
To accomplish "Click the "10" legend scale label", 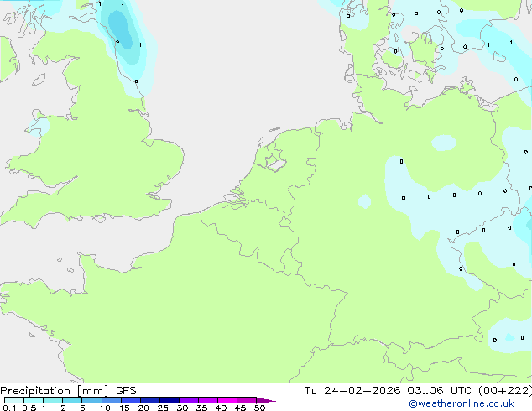I will click(105, 408).
